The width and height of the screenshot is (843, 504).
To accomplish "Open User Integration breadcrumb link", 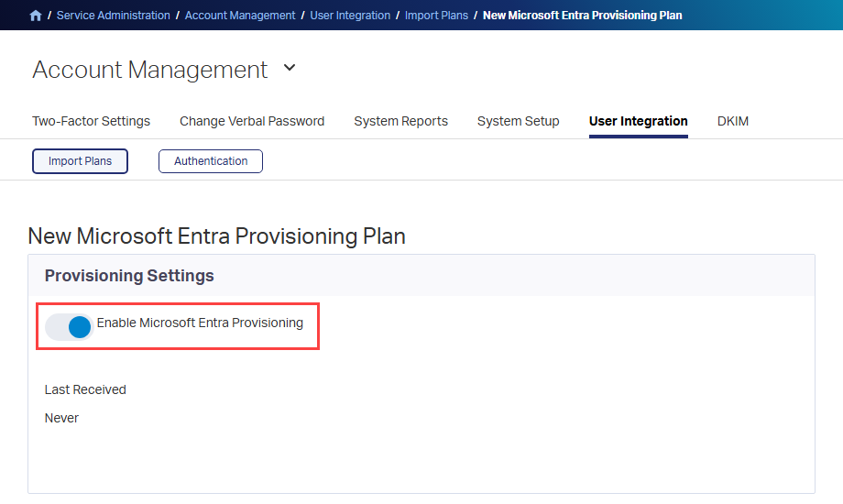I will click(350, 16).
